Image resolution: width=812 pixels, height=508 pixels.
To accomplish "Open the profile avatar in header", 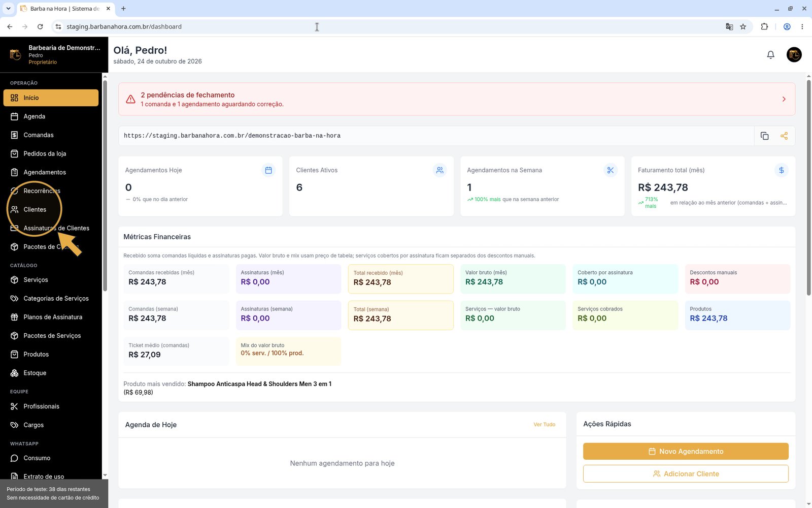I will coord(794,55).
